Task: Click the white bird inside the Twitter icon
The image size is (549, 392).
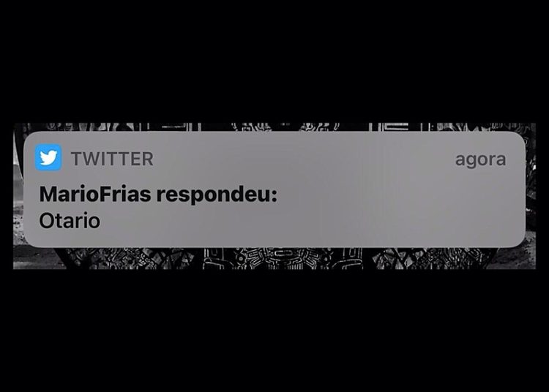Action: [48, 158]
